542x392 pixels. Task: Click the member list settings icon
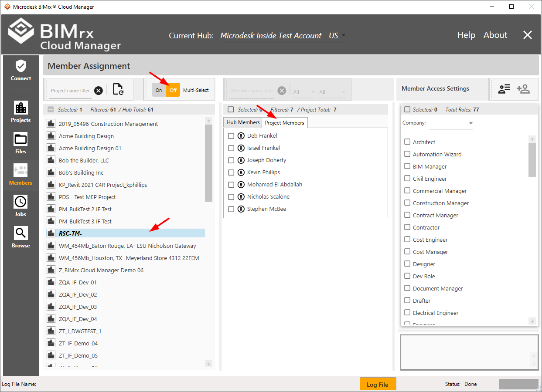[x=504, y=89]
